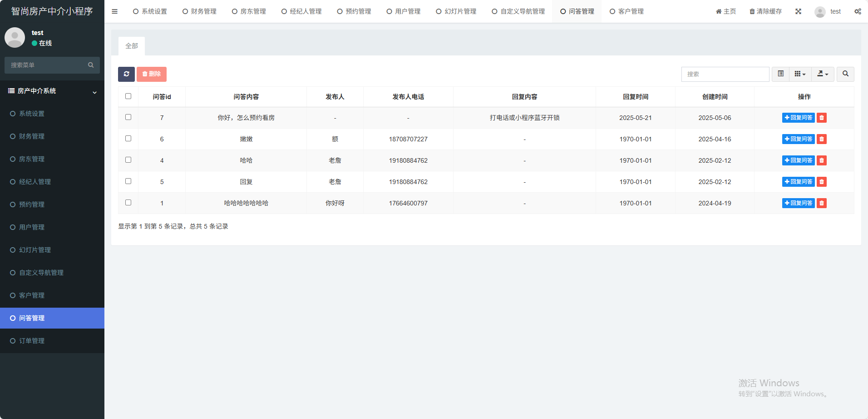This screenshot has height=419, width=868.
Task: Toggle the table card view icon
Action: [x=780, y=74]
